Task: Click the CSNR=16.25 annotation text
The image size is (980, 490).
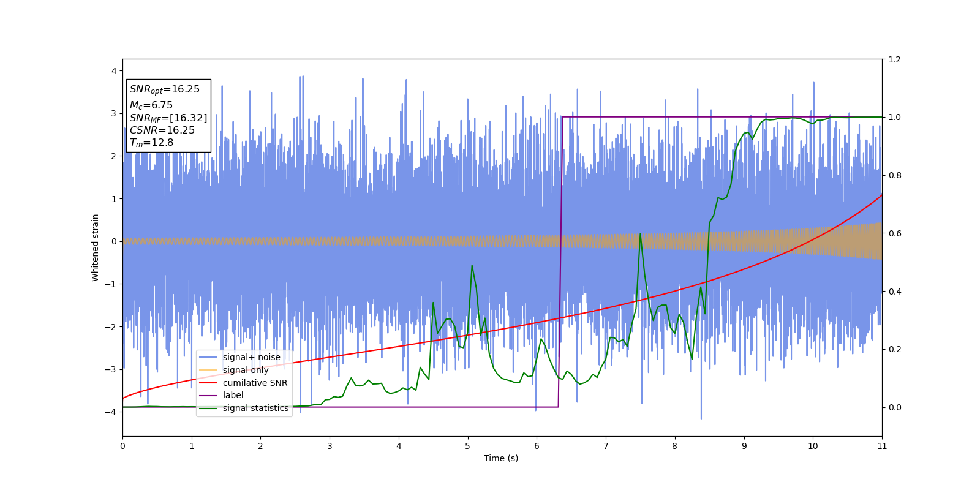Action: 162,130
